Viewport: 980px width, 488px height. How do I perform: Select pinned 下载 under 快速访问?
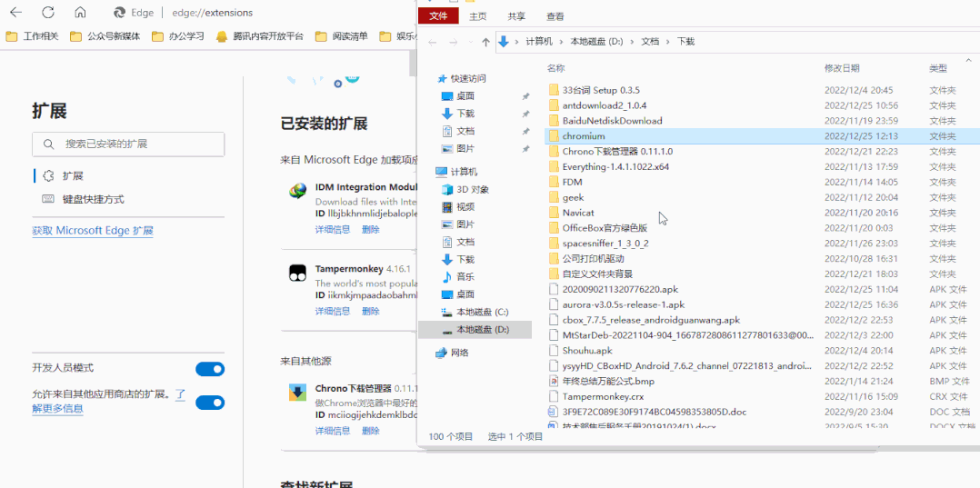(458, 113)
